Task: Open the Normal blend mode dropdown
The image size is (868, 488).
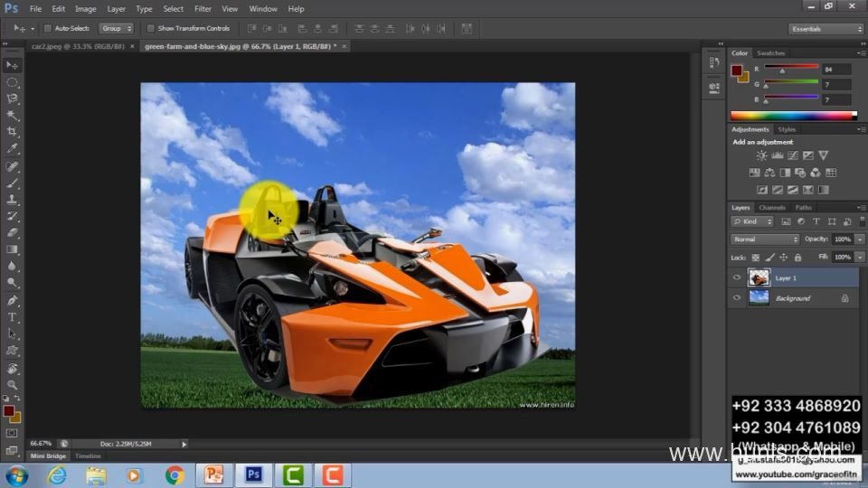Action: [x=765, y=239]
